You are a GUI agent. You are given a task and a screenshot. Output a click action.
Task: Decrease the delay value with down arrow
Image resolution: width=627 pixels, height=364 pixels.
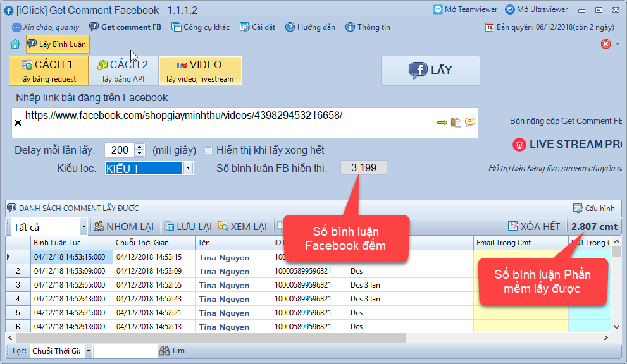[x=139, y=154]
